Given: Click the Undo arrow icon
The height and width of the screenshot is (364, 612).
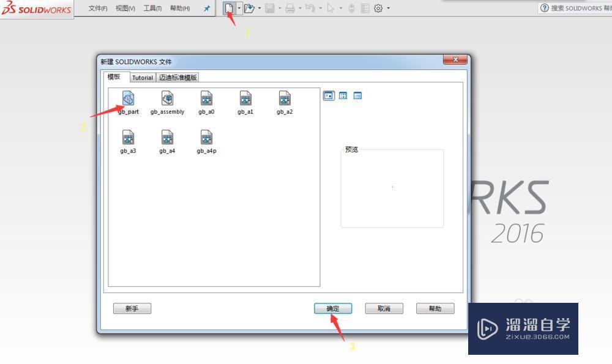Looking at the screenshot, I should click(x=310, y=8).
